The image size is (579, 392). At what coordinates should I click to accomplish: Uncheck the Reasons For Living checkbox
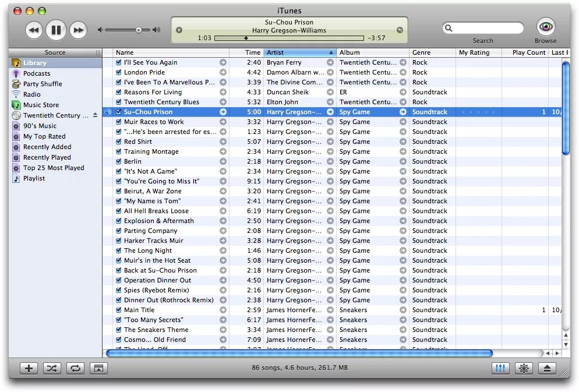118,92
